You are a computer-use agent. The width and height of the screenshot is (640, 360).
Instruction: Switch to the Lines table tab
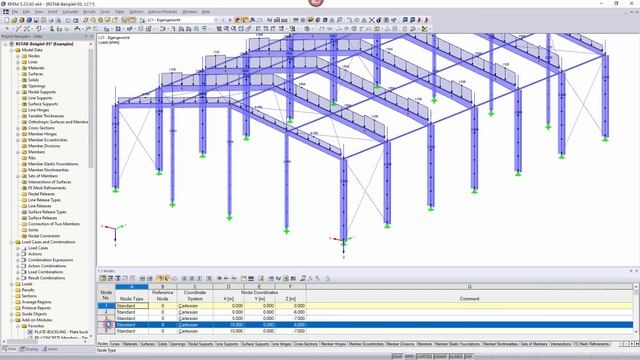pos(116,344)
